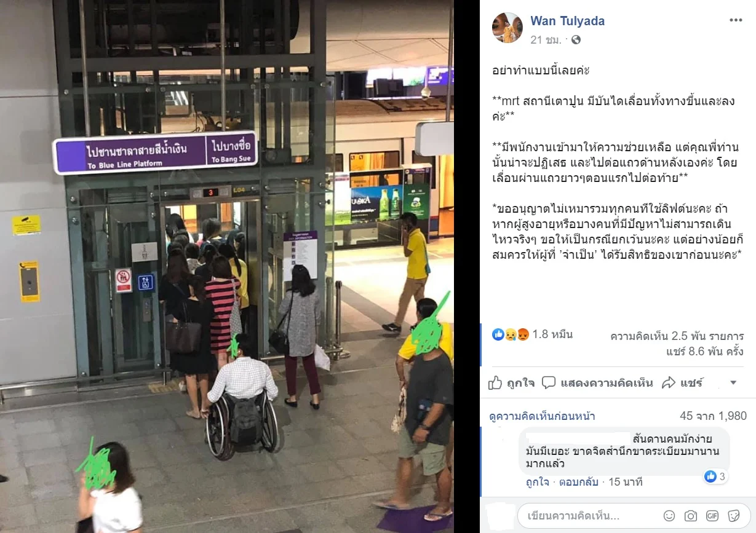
Task: Open ความคิดเห็น 2.5 พัน รายการ comments count
Action: coord(677,337)
